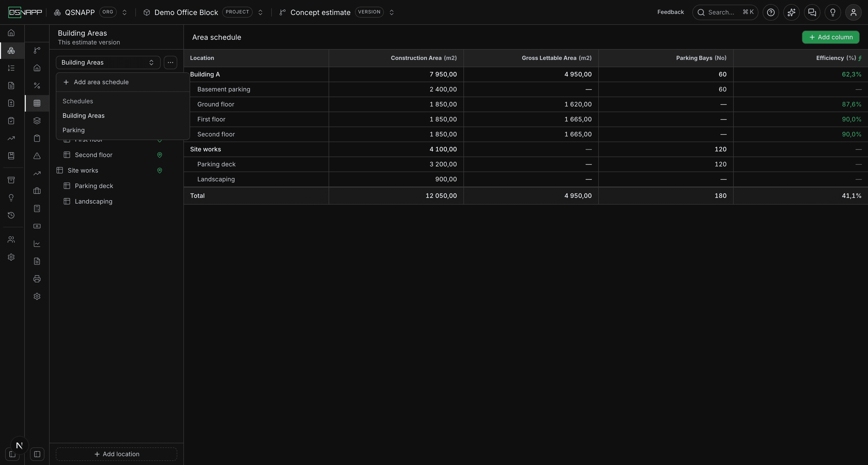Toggle the location pin on Second floor
This screenshot has height=465, width=868.
160,155
